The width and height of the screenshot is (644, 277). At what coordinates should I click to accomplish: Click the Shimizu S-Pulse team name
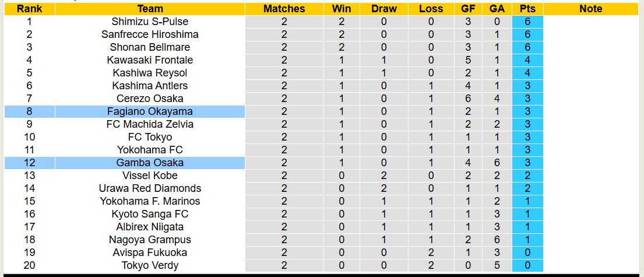pos(150,22)
